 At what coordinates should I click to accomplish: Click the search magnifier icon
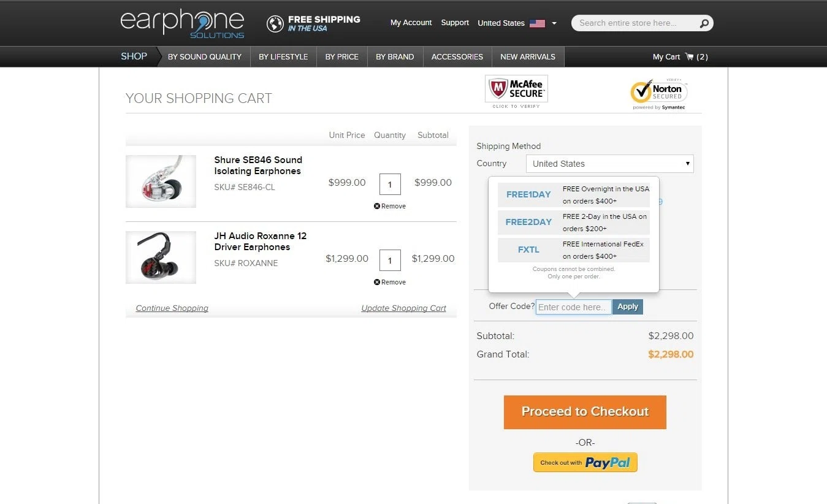pos(704,23)
